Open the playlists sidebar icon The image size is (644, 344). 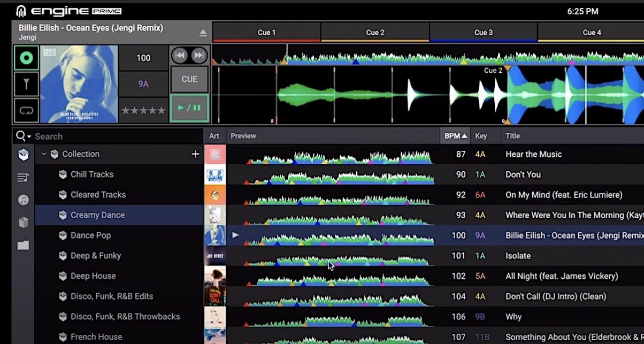pos(23,177)
